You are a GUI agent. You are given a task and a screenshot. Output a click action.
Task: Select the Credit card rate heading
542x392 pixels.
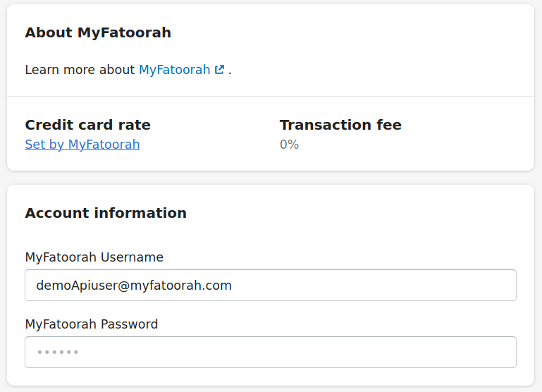coord(88,125)
